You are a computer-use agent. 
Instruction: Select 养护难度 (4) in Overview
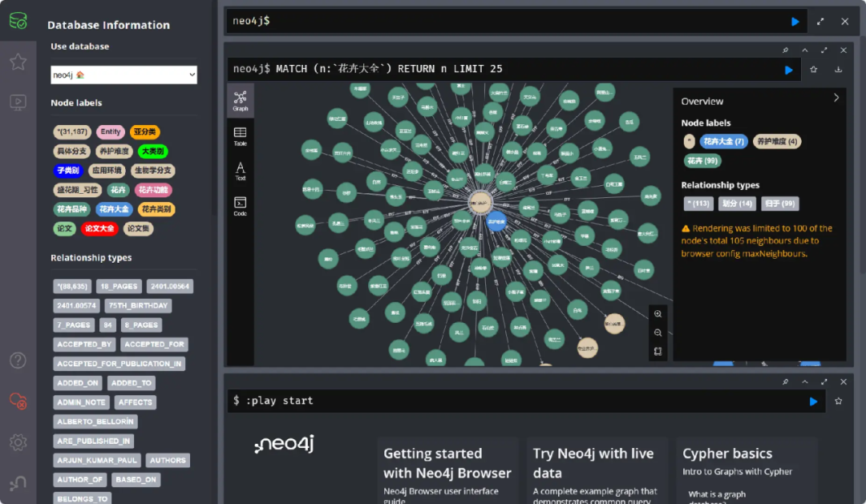pos(776,142)
